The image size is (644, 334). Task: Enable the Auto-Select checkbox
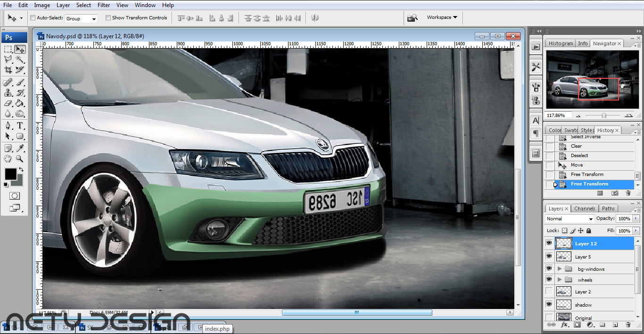pyautogui.click(x=33, y=18)
